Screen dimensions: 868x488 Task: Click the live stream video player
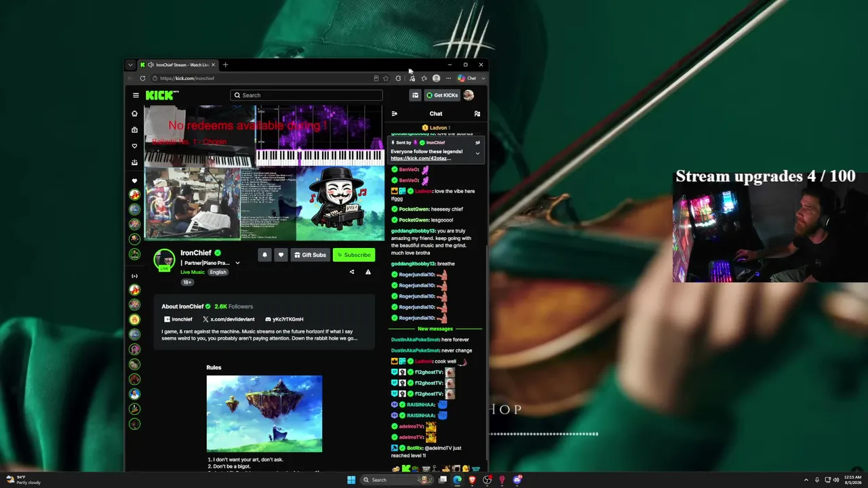tap(264, 173)
